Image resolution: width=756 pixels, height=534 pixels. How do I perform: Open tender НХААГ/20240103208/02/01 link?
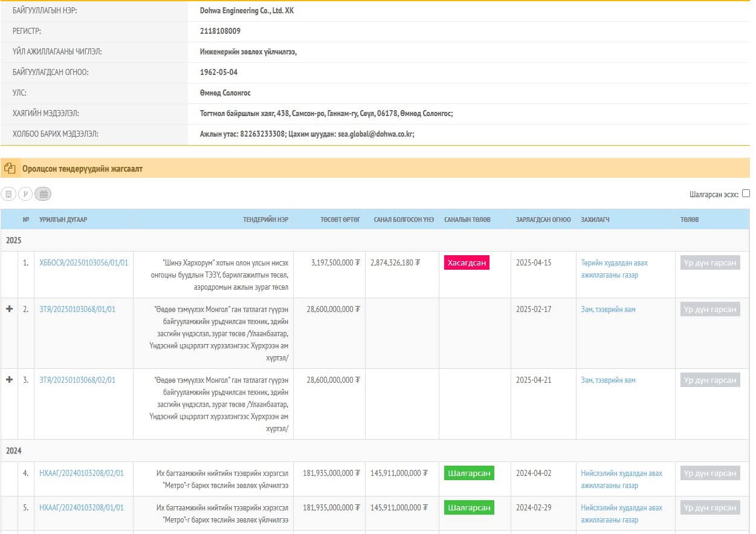pos(81,474)
